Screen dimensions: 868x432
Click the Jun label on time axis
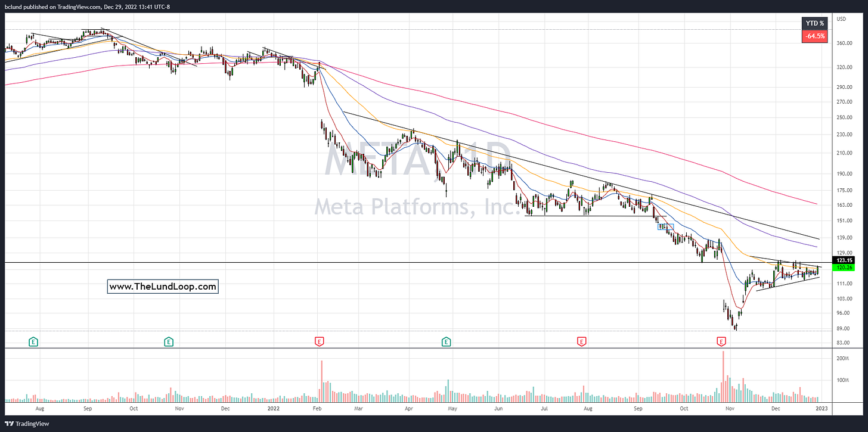(498, 409)
